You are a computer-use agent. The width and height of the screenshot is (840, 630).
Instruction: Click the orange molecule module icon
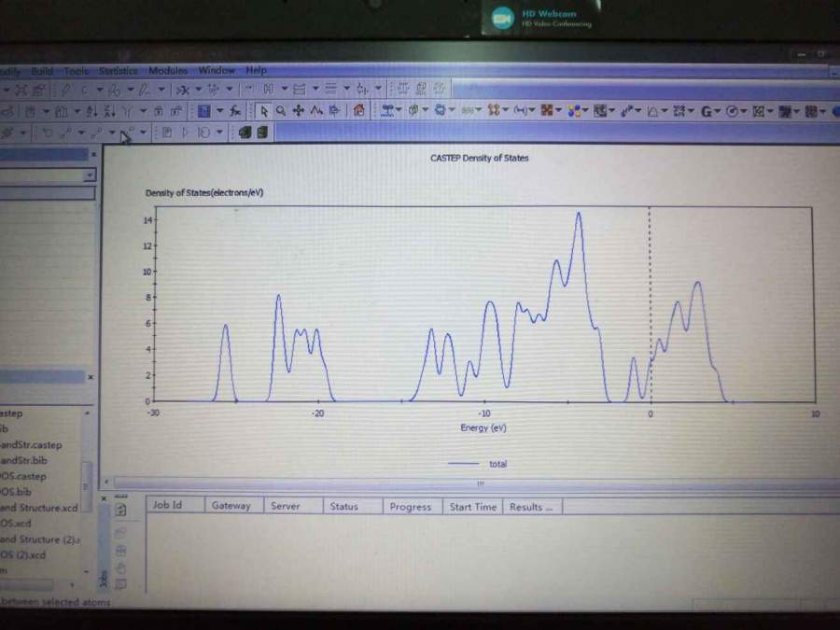pyautogui.click(x=494, y=111)
